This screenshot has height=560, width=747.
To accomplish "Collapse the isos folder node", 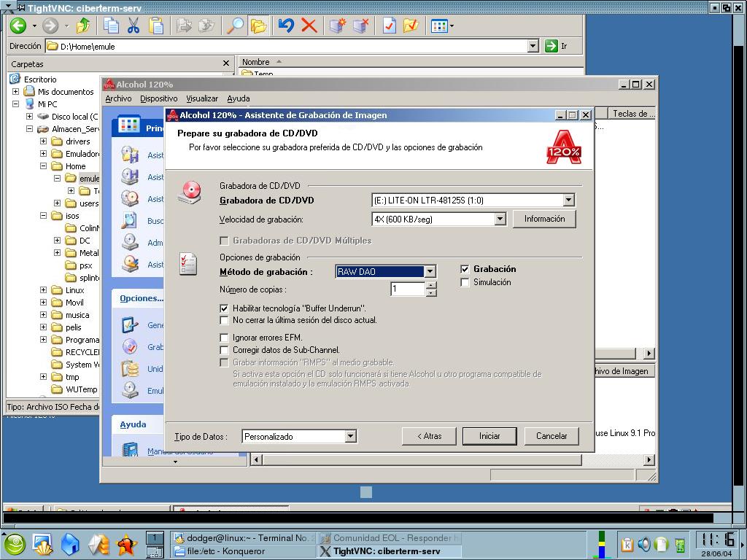I will (x=43, y=216).
